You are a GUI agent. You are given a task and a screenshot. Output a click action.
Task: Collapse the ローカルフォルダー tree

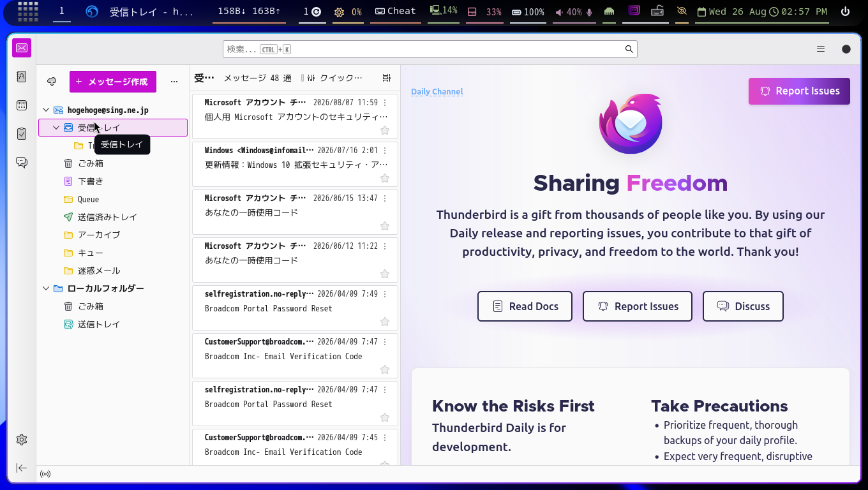tap(46, 288)
